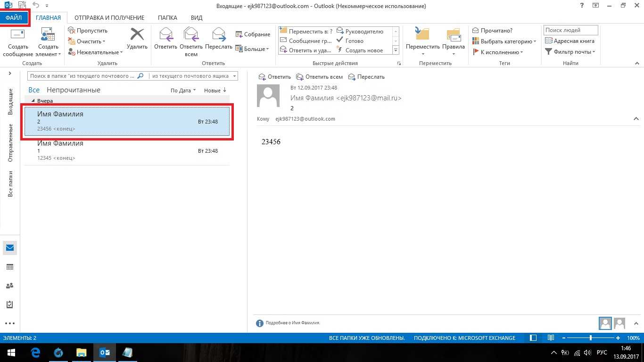Switch to ОТПРАВКА И ПОЛУЧЕНИЕ tab
644x362 pixels.
(109, 18)
